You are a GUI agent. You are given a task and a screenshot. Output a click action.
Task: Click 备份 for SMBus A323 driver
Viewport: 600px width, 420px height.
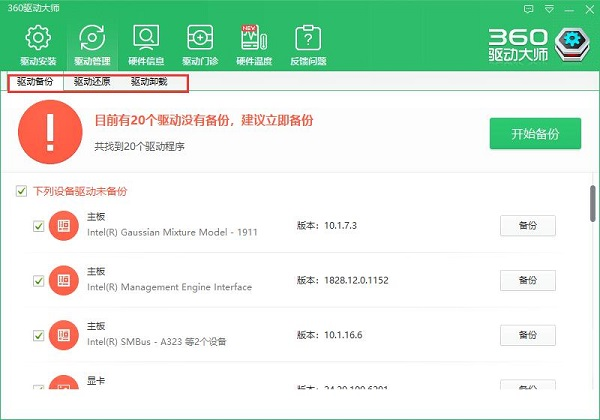tap(528, 335)
